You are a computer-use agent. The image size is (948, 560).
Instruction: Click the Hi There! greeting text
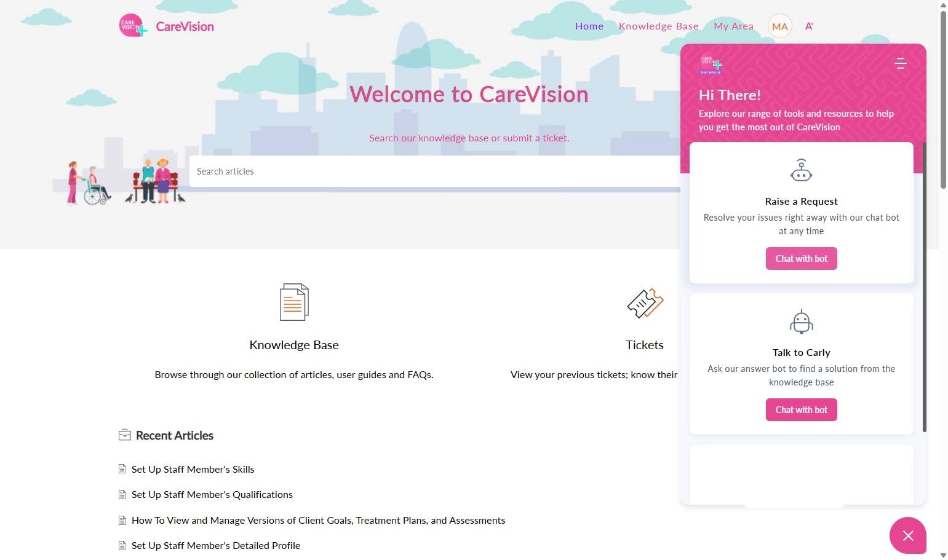[x=730, y=95]
